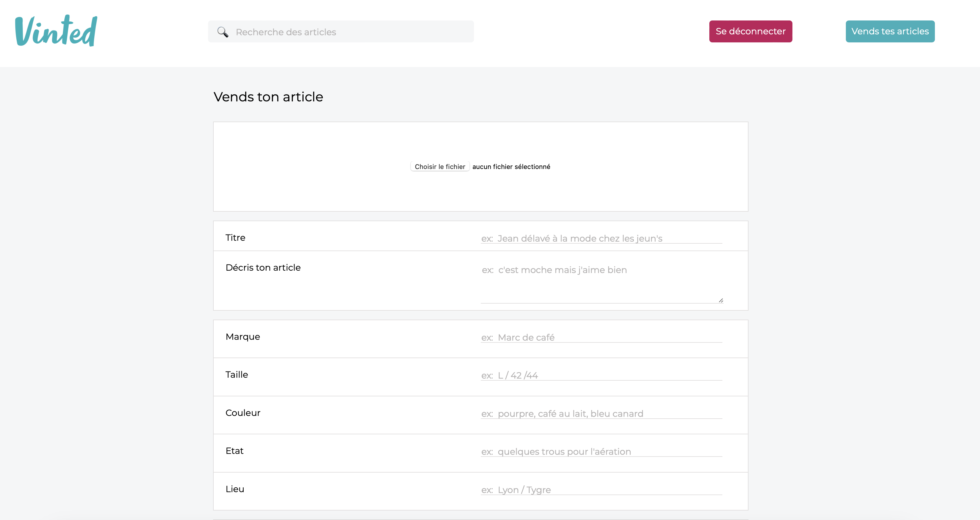The image size is (980, 520).
Task: Click the "Titre" label
Action: pos(235,237)
